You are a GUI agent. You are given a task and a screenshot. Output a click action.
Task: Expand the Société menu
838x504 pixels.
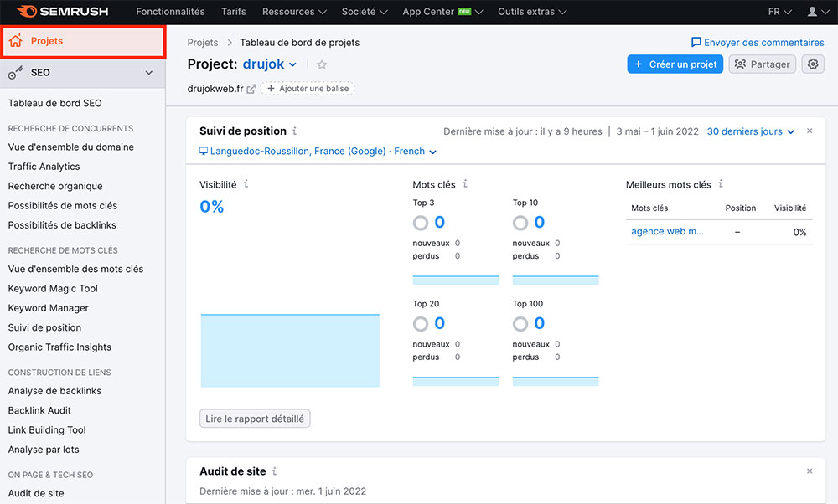tap(365, 11)
